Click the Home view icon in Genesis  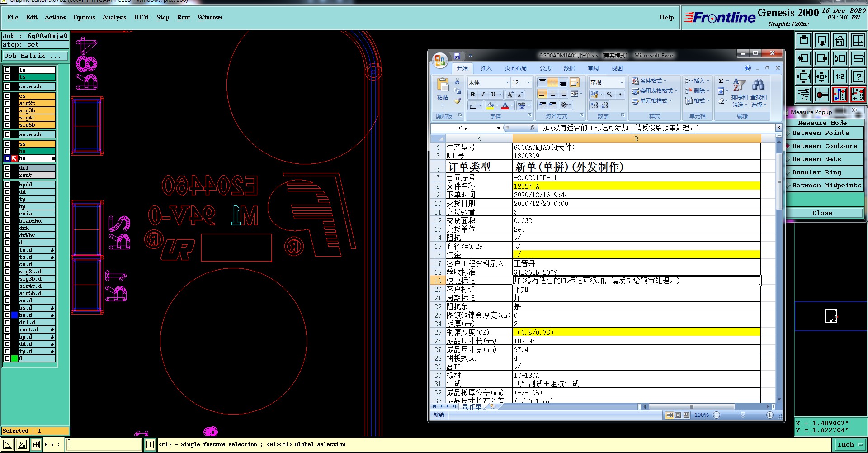pyautogui.click(x=840, y=41)
